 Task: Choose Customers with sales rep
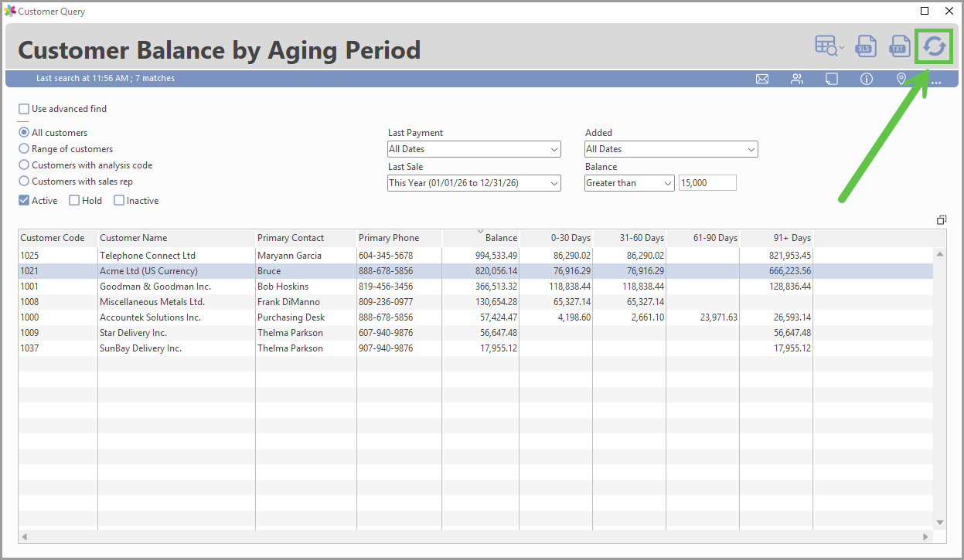click(x=24, y=182)
